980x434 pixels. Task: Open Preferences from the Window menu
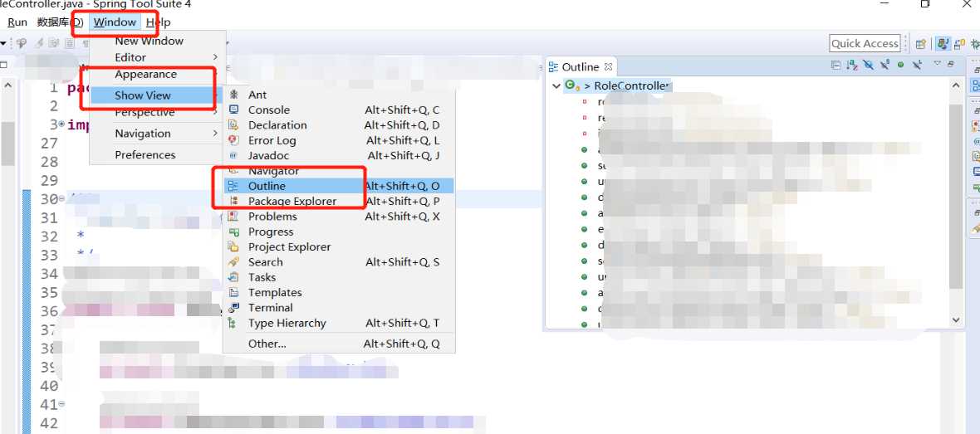pos(145,154)
